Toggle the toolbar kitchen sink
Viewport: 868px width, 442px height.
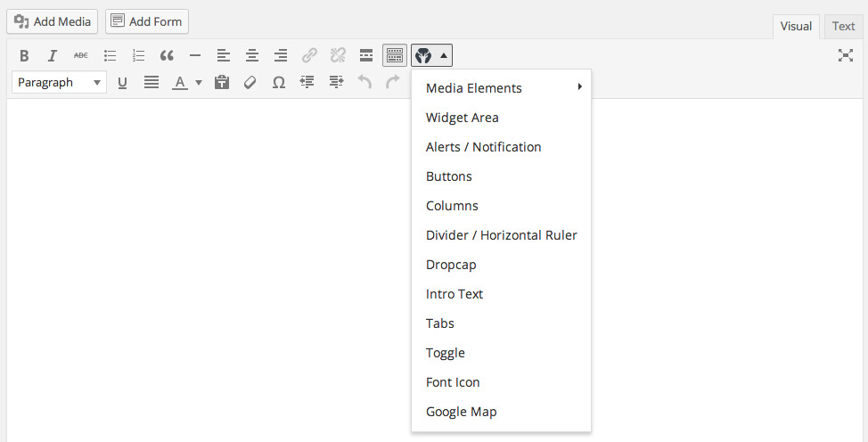[x=395, y=55]
